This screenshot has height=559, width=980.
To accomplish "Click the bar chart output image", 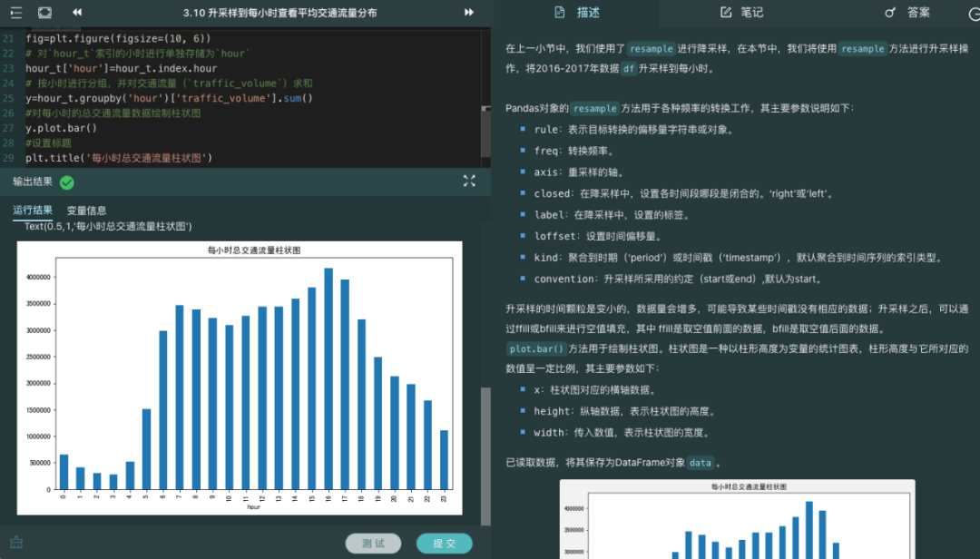I will pyautogui.click(x=240, y=378).
